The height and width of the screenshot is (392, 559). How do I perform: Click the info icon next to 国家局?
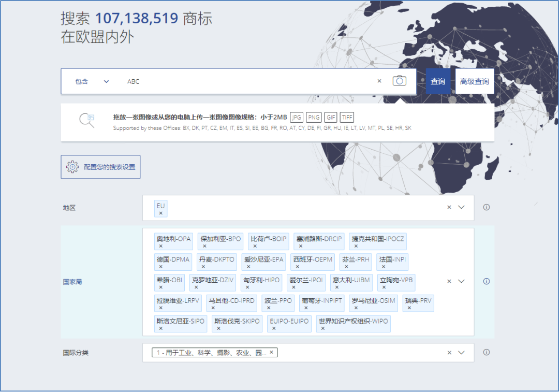click(486, 281)
